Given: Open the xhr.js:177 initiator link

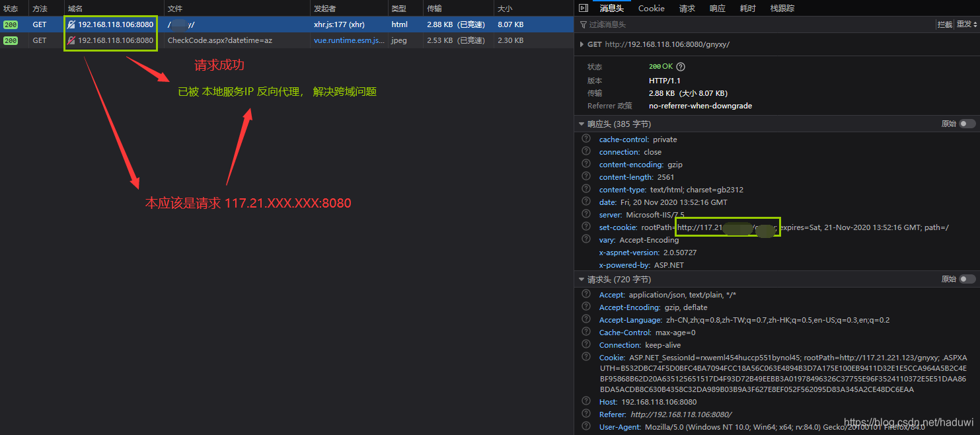Looking at the screenshot, I should click(x=339, y=24).
